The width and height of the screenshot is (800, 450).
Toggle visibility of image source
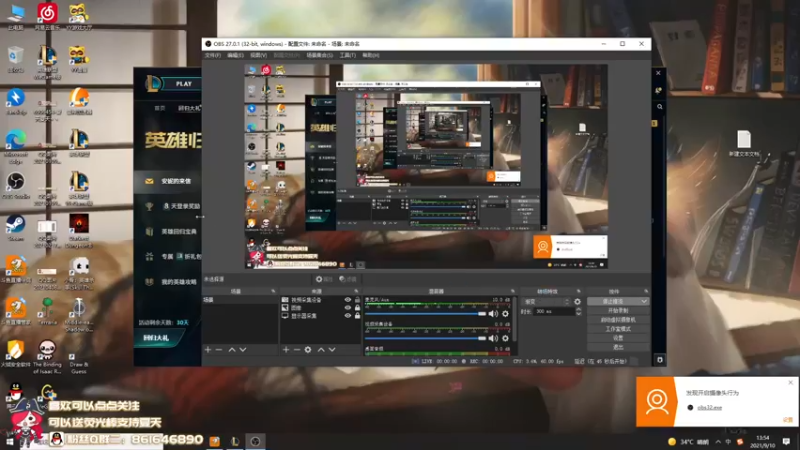(347, 308)
